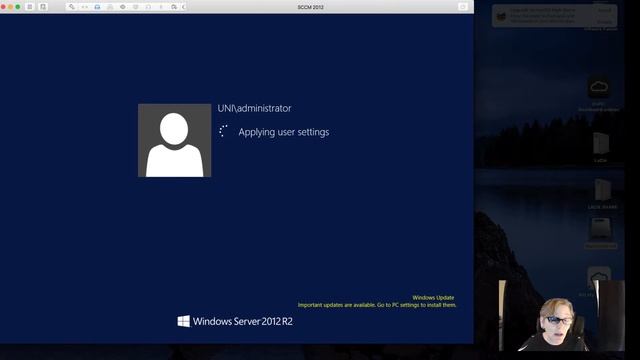This screenshot has width=640, height=360.
Task: Click the upgrade notification banner on the desktop
Action: (554, 16)
